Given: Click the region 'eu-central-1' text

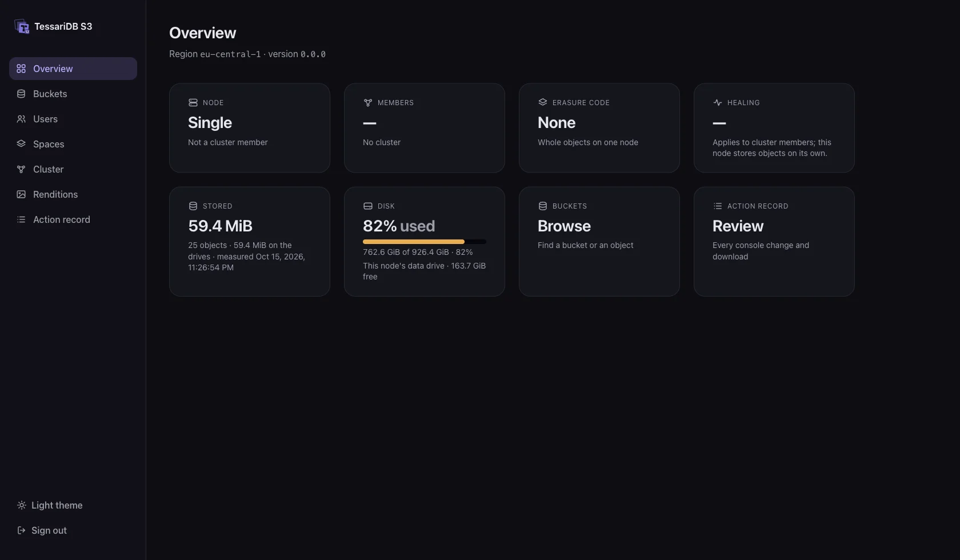Looking at the screenshot, I should pos(230,54).
